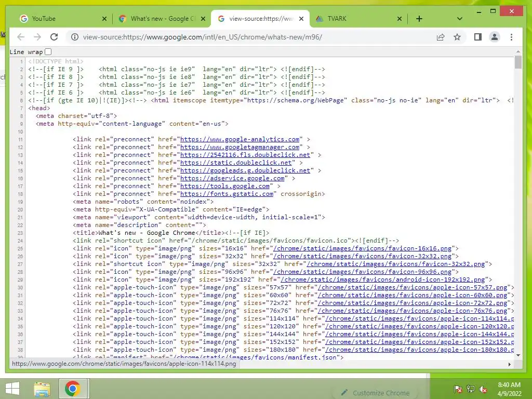Close the view-source tab
The image size is (532, 399).
point(301,19)
